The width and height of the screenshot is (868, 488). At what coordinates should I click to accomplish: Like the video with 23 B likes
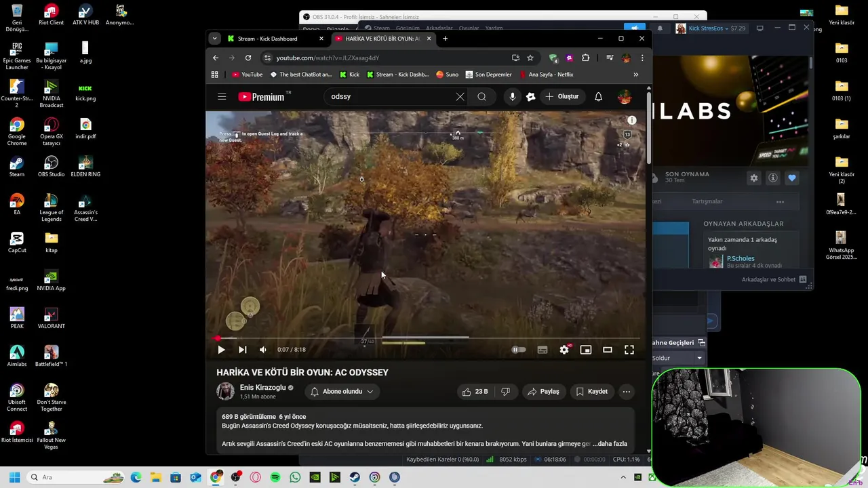tap(475, 392)
